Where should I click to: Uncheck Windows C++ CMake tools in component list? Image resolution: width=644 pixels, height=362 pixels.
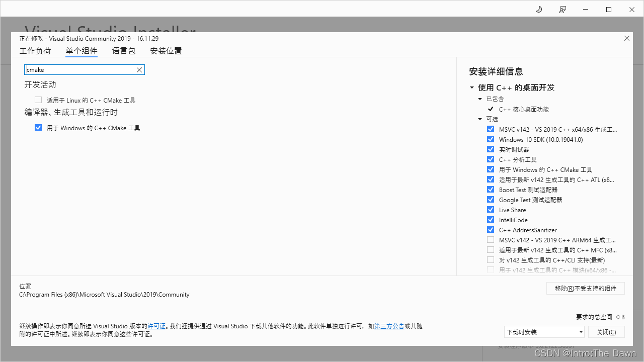tap(38, 128)
